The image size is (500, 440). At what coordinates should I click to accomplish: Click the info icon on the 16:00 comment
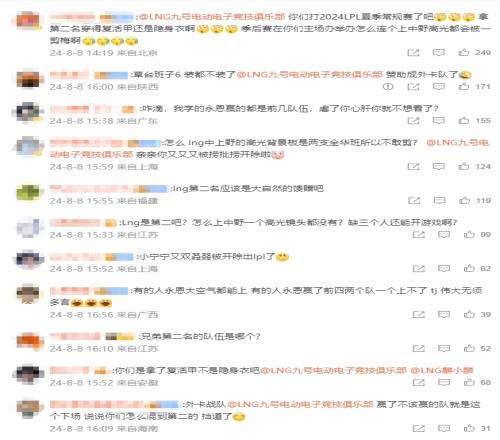coord(388,87)
